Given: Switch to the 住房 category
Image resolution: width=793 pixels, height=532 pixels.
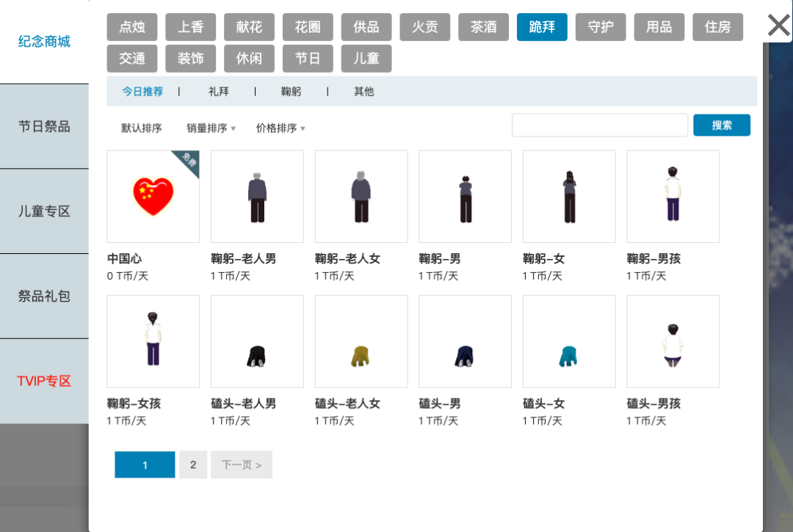Looking at the screenshot, I should [717, 26].
